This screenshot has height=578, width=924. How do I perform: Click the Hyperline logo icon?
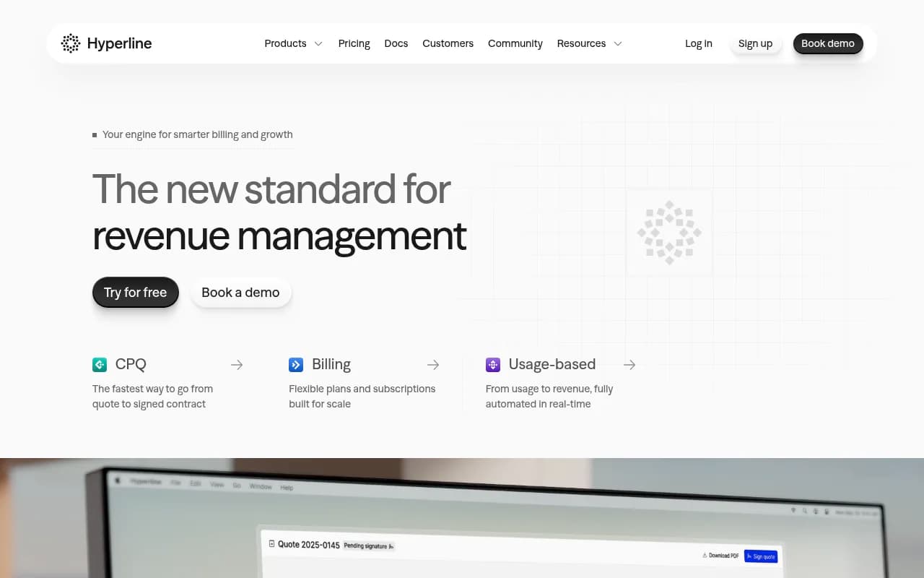coord(71,43)
